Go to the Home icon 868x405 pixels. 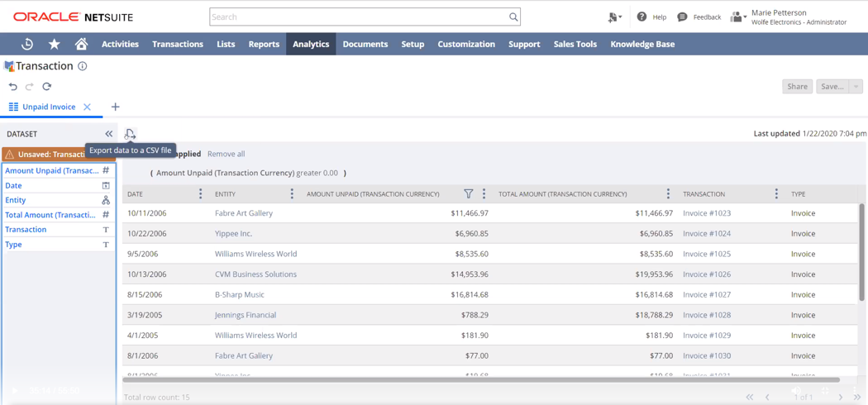81,45
